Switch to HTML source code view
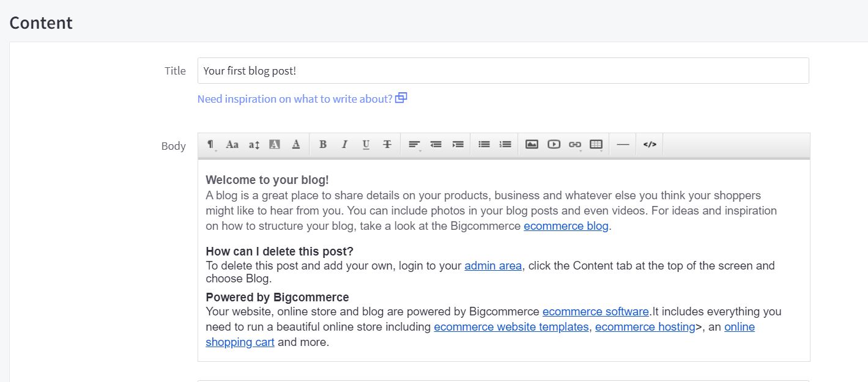 650,145
